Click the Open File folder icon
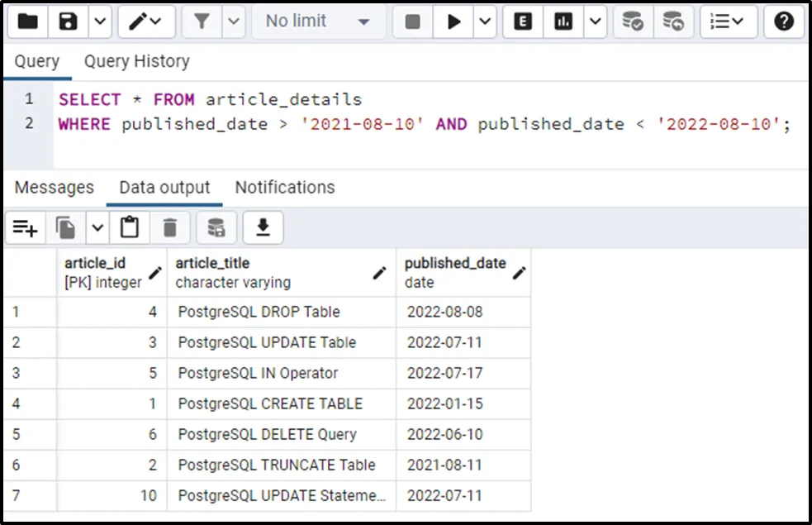 pos(26,21)
